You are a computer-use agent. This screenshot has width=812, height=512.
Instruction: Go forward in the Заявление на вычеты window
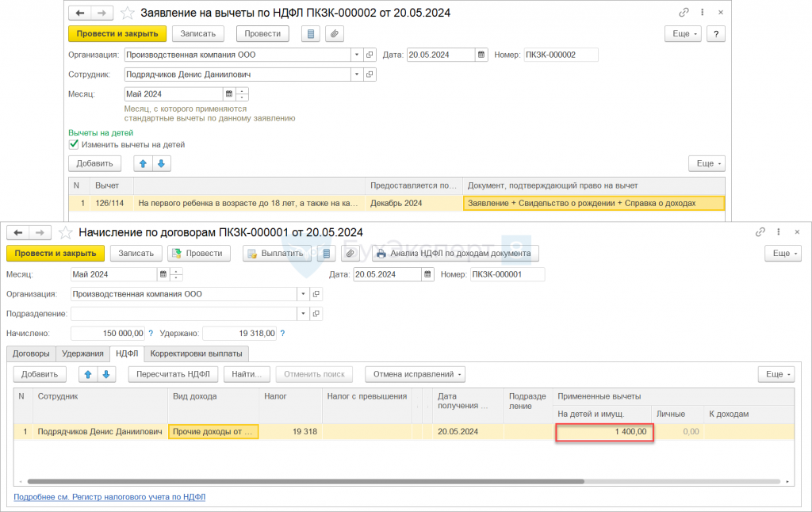point(102,13)
